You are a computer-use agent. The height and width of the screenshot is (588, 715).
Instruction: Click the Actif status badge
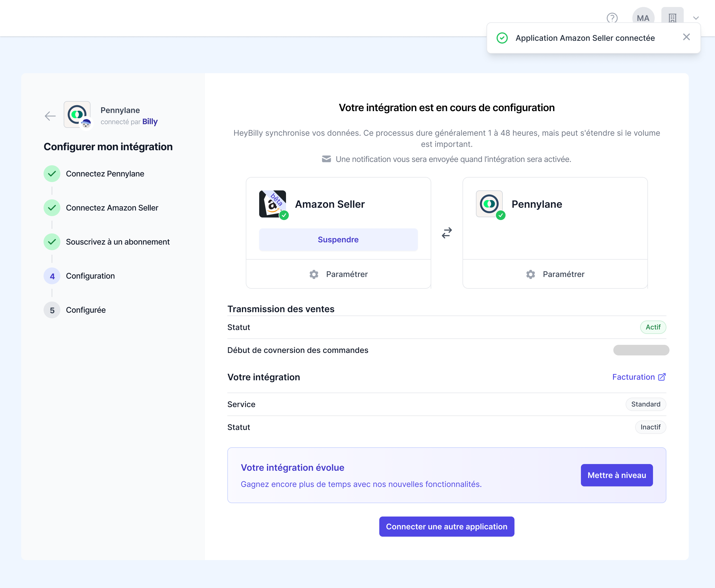(x=653, y=327)
